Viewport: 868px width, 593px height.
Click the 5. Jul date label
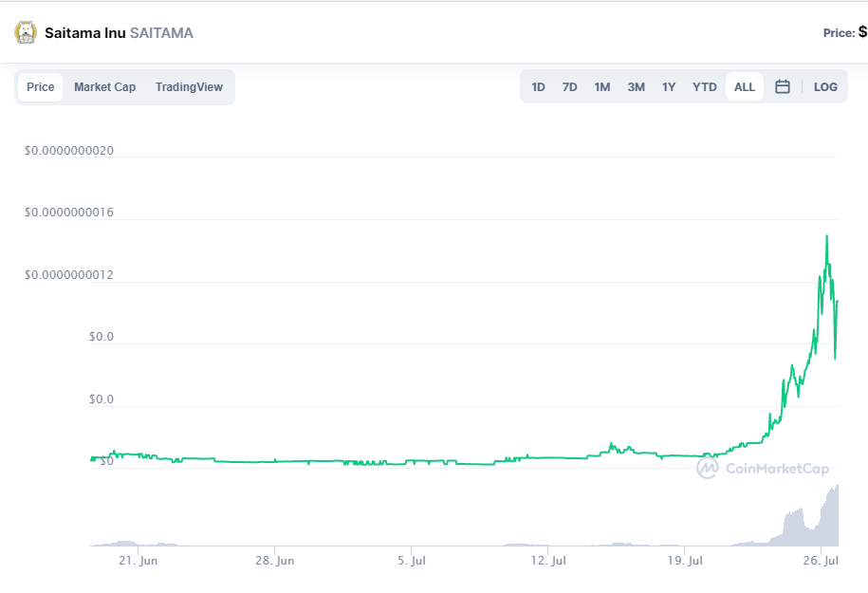click(x=412, y=561)
